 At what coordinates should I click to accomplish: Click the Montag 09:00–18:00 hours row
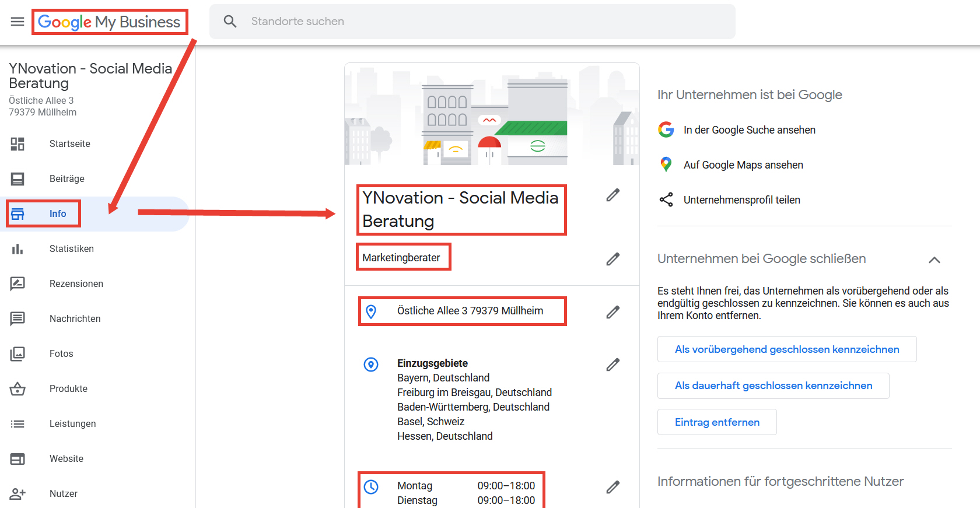click(x=466, y=486)
